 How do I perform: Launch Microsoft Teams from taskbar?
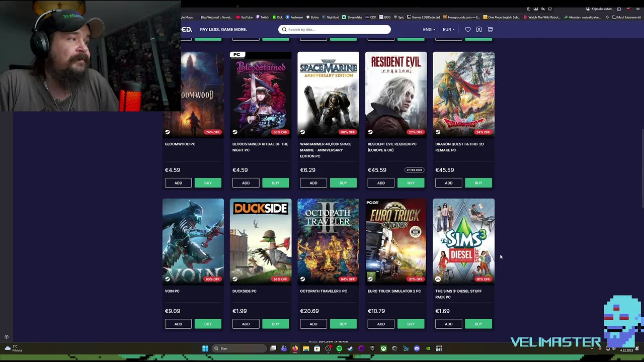pos(284,348)
